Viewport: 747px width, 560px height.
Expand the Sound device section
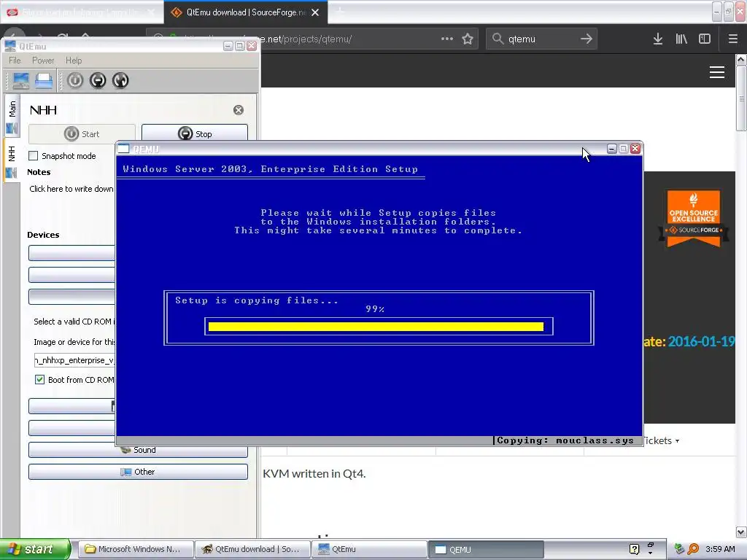pos(138,449)
